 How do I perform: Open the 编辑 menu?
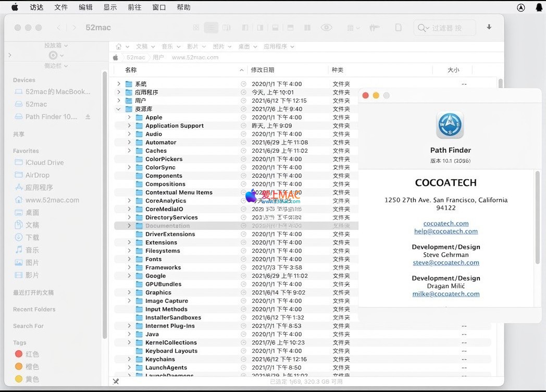[x=85, y=7]
